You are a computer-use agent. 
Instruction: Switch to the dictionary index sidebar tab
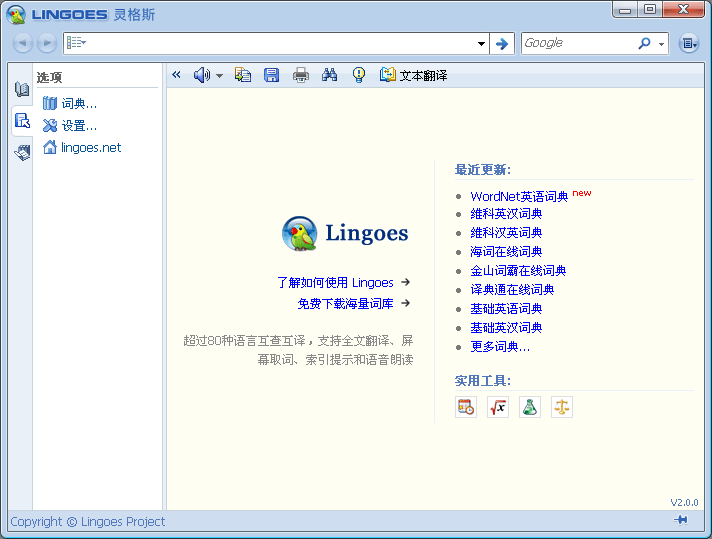[21, 89]
